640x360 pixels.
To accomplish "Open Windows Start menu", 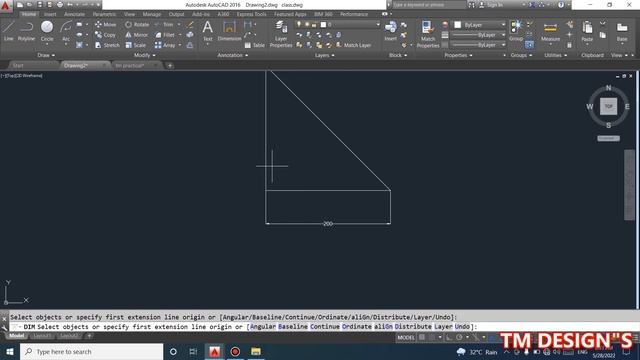I will (10, 351).
